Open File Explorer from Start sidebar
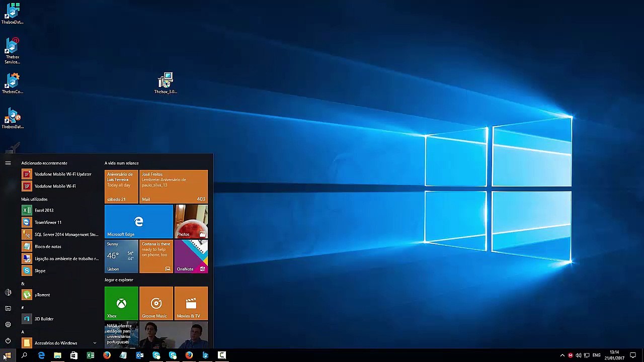 point(8,308)
